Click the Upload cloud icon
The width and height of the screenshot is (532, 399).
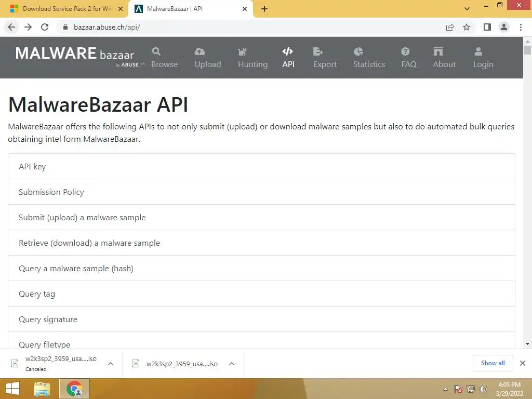[x=199, y=51]
